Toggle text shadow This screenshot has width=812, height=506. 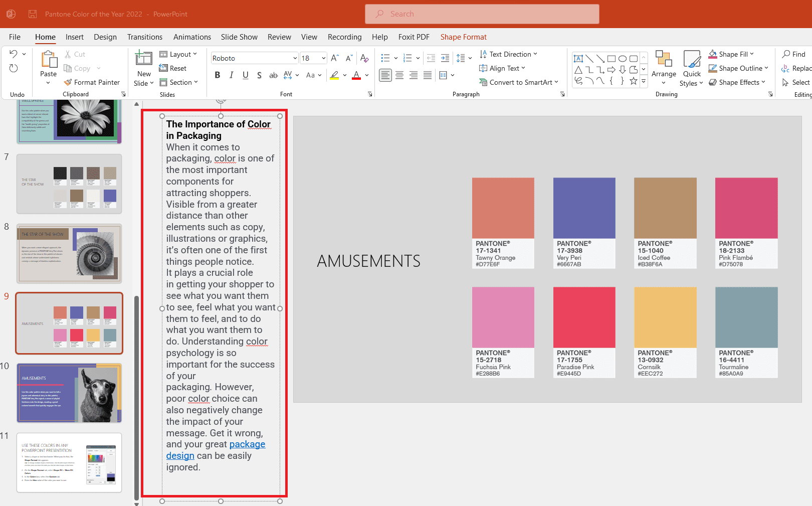[x=259, y=75]
